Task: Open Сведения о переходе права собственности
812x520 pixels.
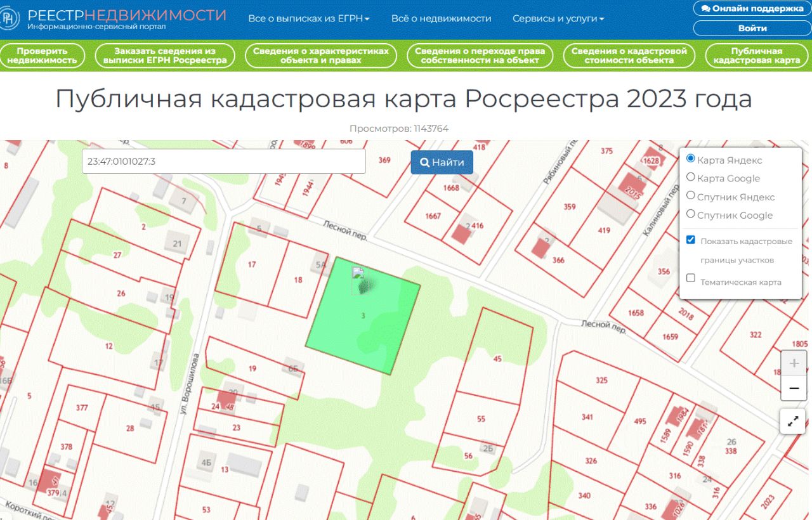Action: [x=480, y=56]
